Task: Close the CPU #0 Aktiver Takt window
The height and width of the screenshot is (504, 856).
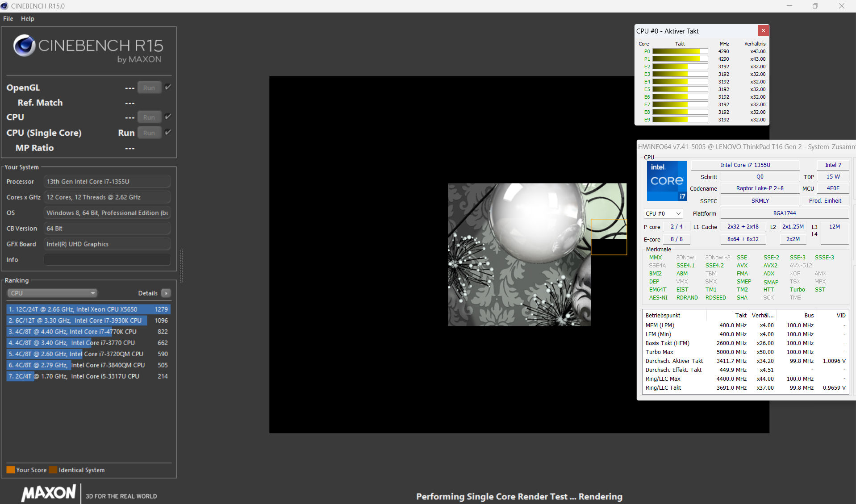Action: (763, 31)
